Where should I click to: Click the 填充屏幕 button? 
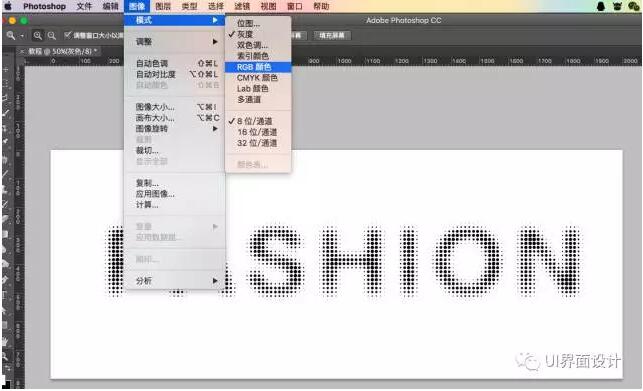pyautogui.click(x=332, y=35)
